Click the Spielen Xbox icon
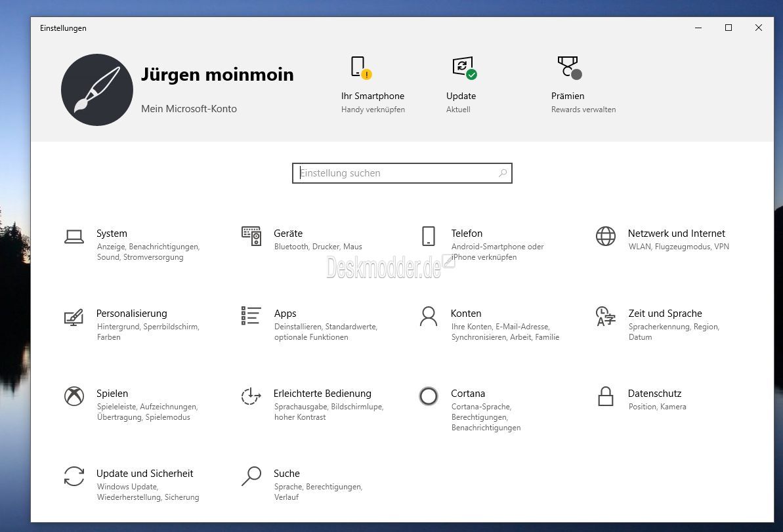Screen dimensions: 783x532 click(74, 396)
